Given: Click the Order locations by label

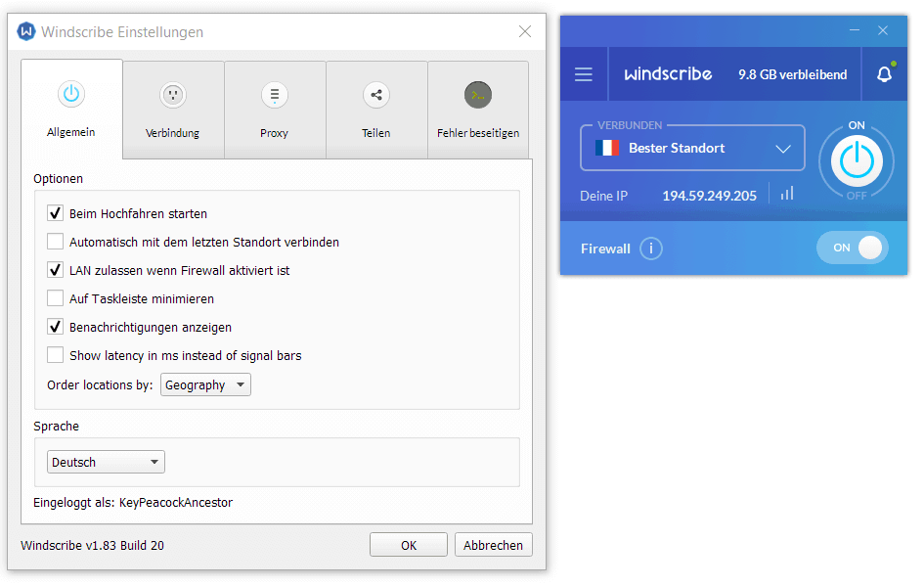Looking at the screenshot, I should [100, 384].
